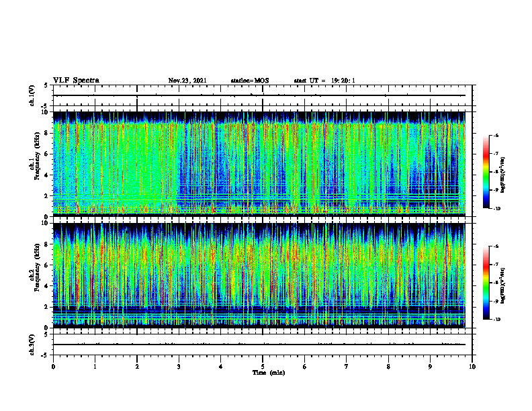This screenshot has height=411, width=532.
Task: Click inside the ch.1 spectrogram panel
Action: pyautogui.click(x=259, y=164)
